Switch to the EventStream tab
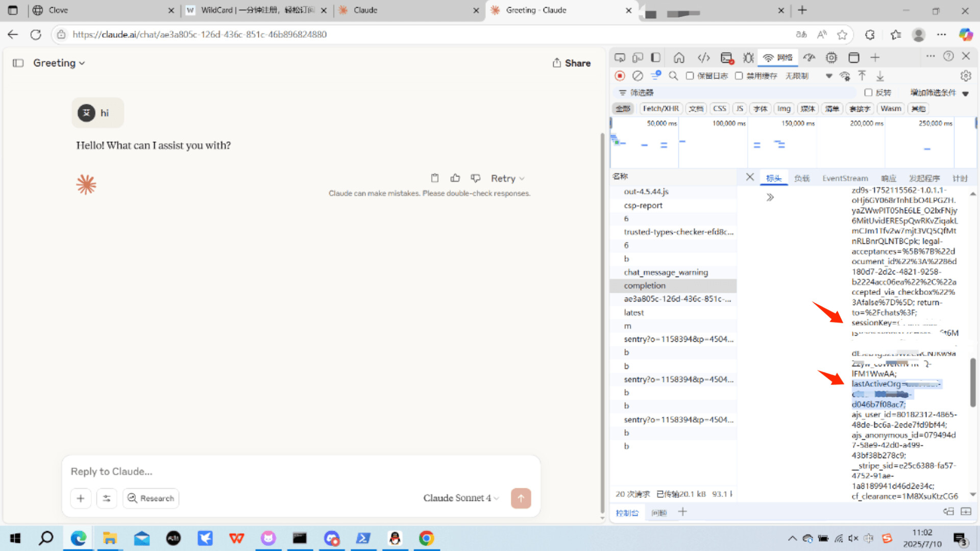 point(845,178)
